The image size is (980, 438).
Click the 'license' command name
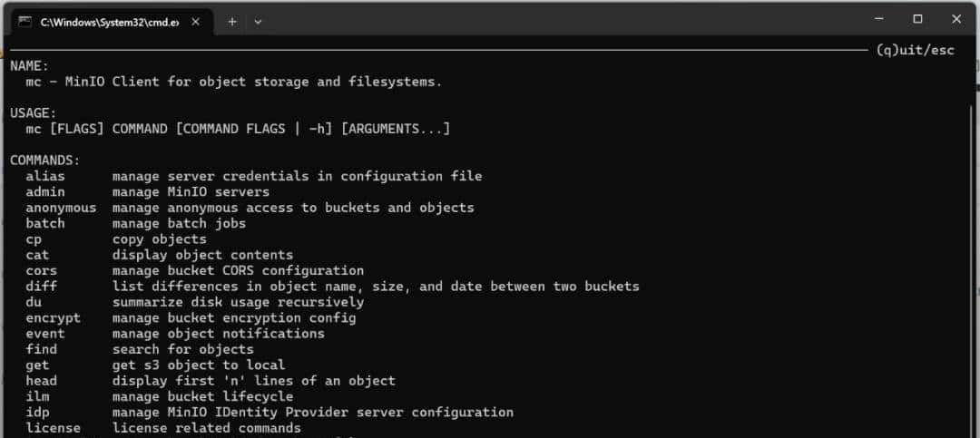[53, 427]
